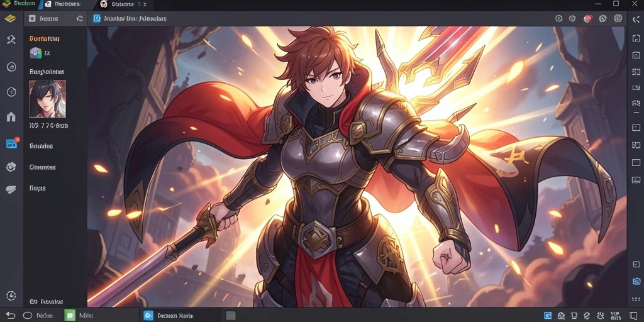Click the red icon in the top-right toolbar
Screen dimensions: 644x322
click(588, 18)
